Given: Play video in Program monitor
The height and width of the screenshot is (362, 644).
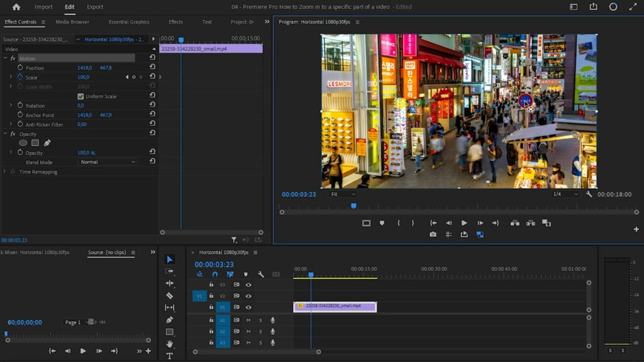Looking at the screenshot, I should [464, 223].
